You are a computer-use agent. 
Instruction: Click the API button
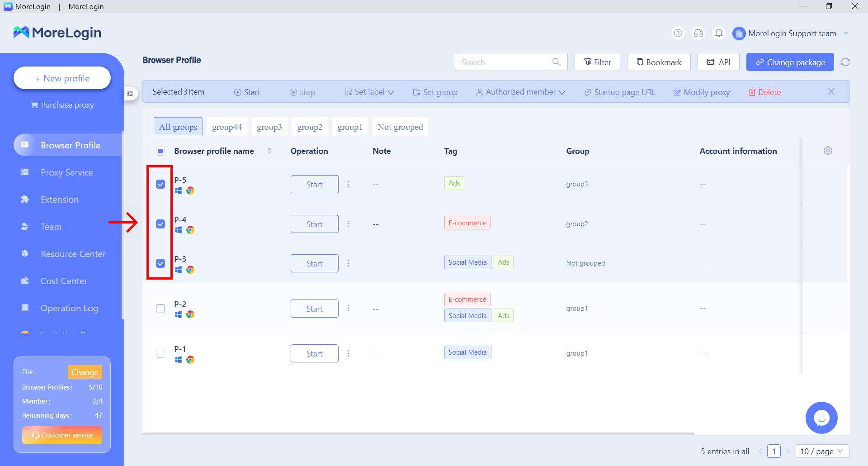click(718, 62)
